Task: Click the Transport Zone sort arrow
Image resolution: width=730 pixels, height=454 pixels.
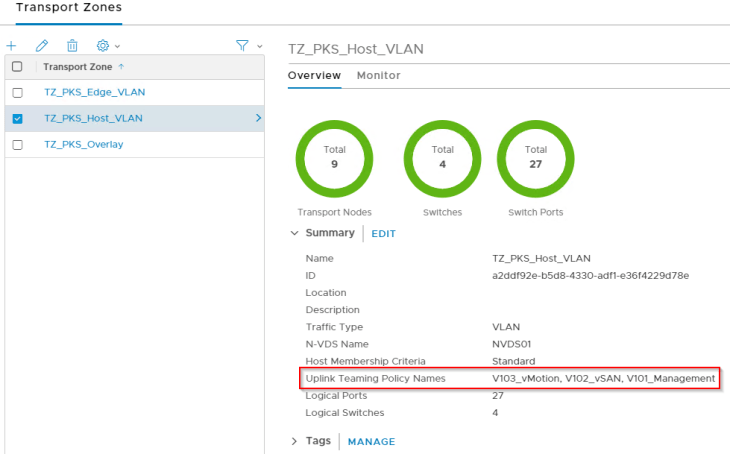Action: click(122, 67)
